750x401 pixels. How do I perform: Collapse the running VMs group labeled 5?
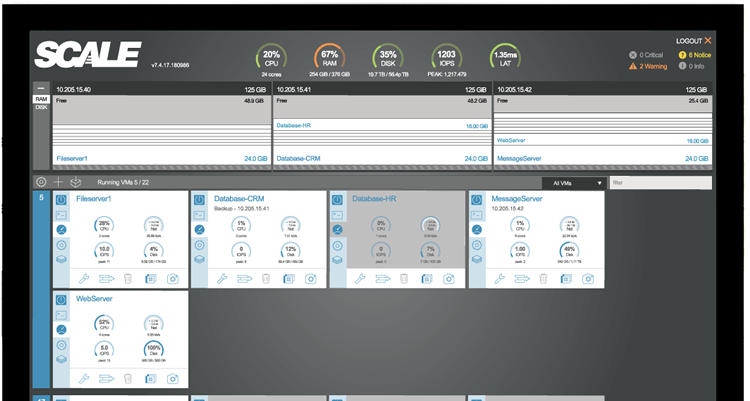point(41,197)
